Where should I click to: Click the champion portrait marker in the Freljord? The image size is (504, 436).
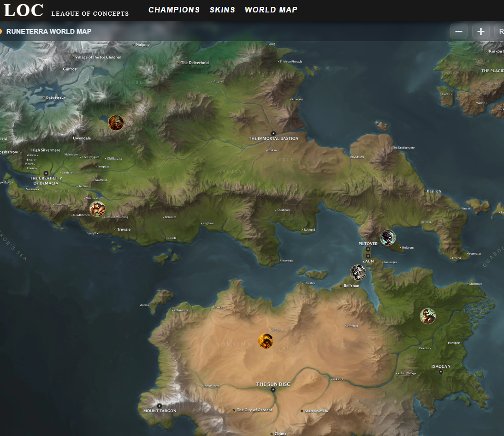click(x=116, y=123)
